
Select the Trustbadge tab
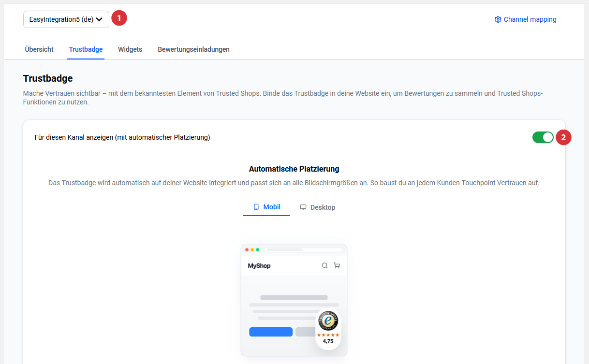point(86,49)
